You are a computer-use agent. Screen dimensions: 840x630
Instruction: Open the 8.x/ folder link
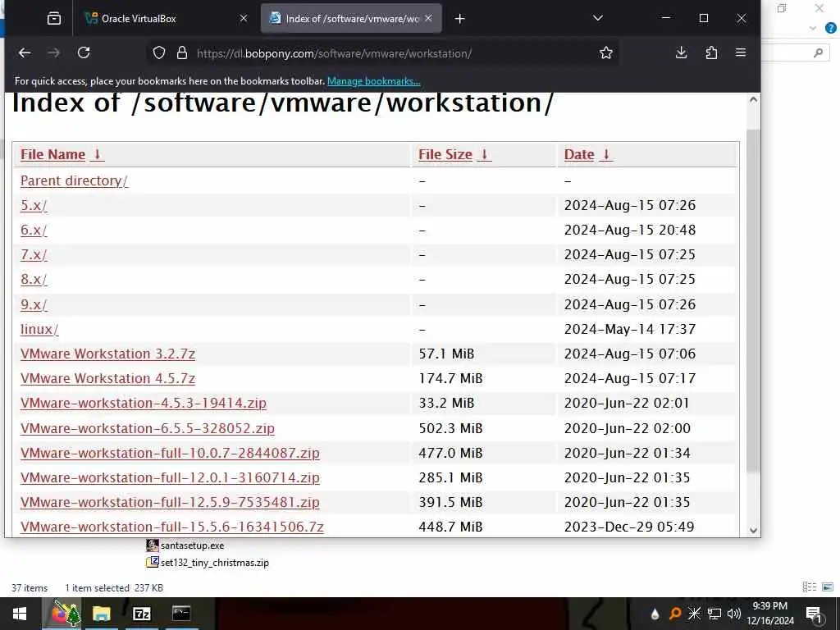coord(34,279)
